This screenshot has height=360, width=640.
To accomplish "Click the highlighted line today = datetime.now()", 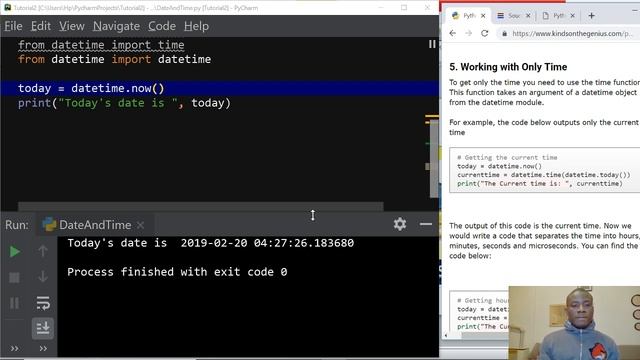I will 220,88.
